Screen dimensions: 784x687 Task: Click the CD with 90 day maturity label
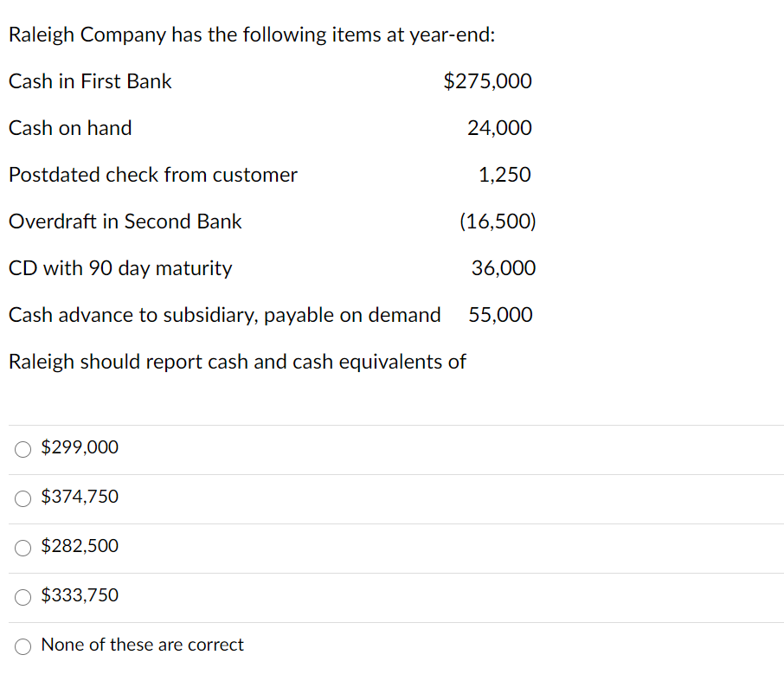pyautogui.click(x=120, y=268)
